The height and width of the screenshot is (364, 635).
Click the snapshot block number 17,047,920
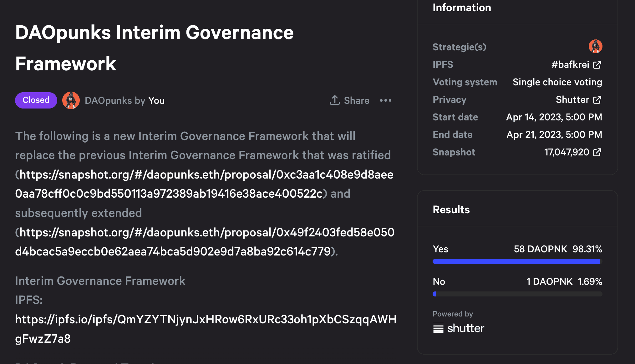coord(567,152)
